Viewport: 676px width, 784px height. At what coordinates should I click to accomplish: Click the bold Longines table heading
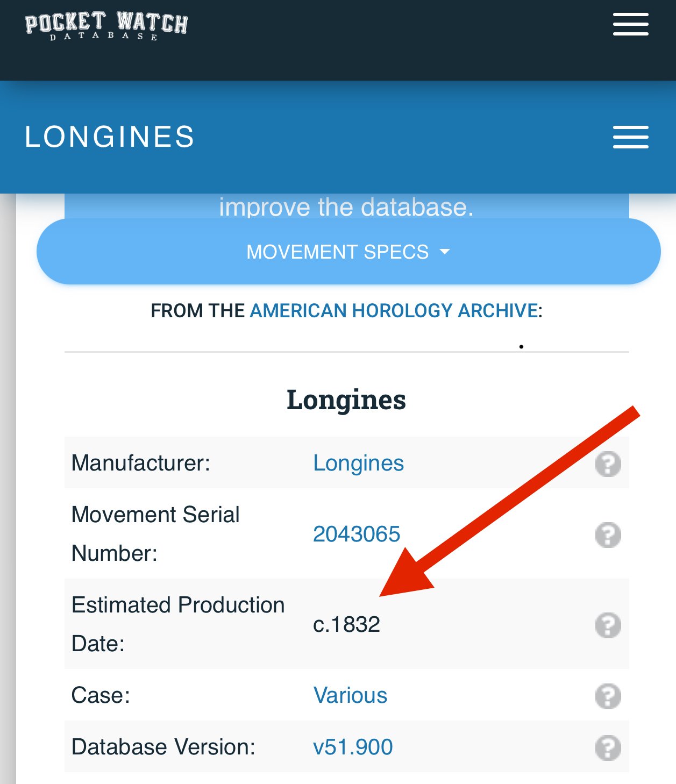(346, 400)
